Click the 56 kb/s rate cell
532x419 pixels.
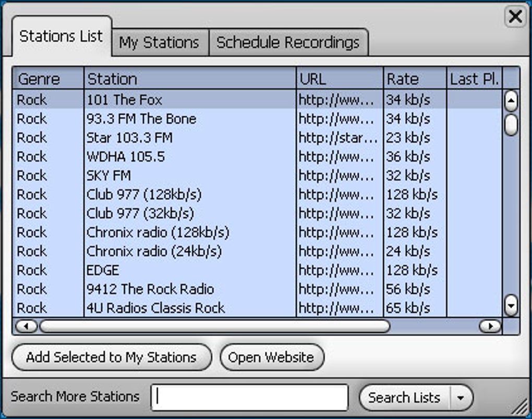pos(415,289)
